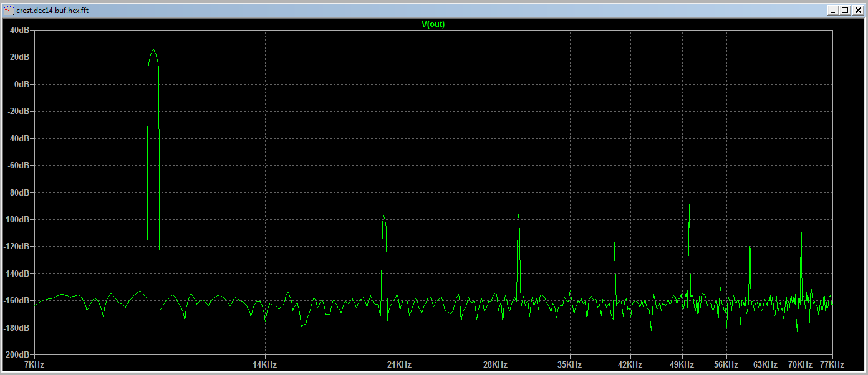The height and width of the screenshot is (375, 868).
Task: Click the 42KHz x-axis label
Action: 630,364
